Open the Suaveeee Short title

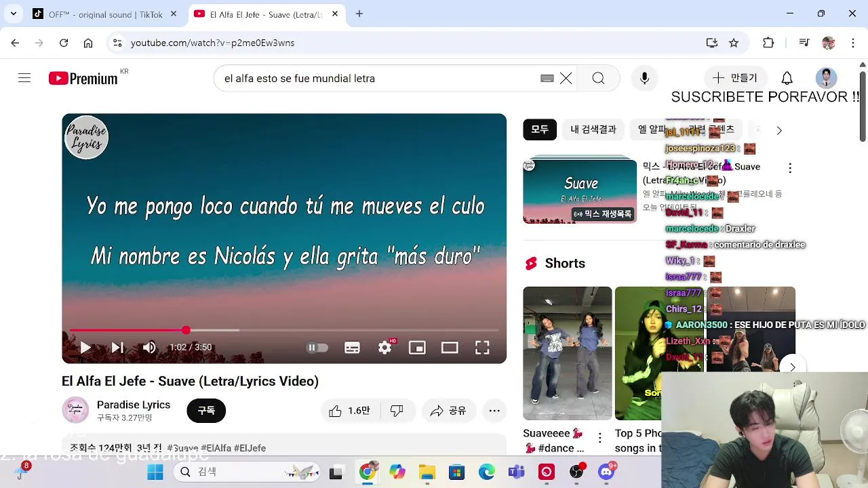coord(553,441)
